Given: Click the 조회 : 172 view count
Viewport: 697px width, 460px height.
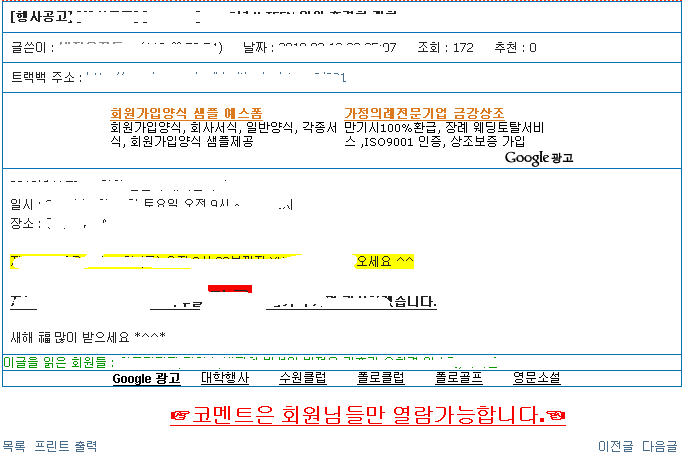Looking at the screenshot, I should [x=445, y=48].
